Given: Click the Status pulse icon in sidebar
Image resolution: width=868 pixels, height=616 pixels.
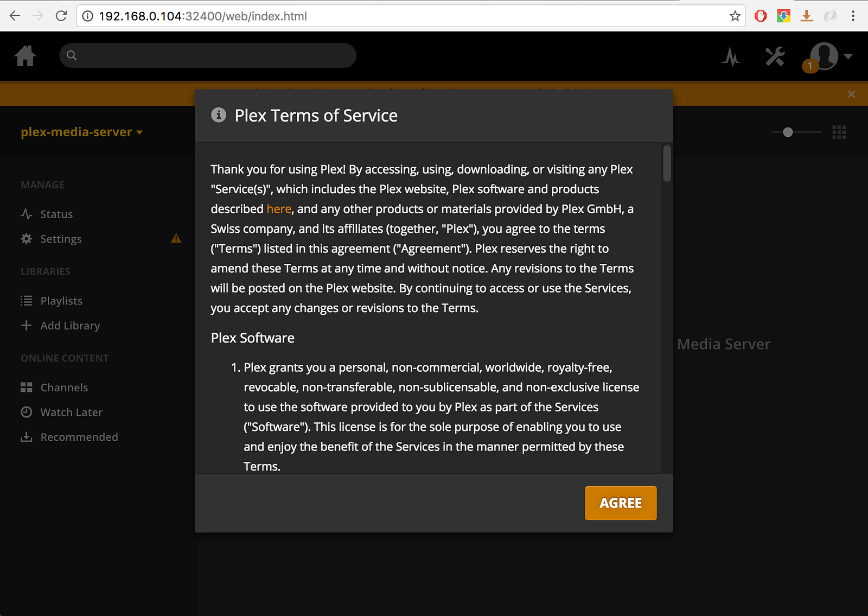Looking at the screenshot, I should tap(27, 214).
